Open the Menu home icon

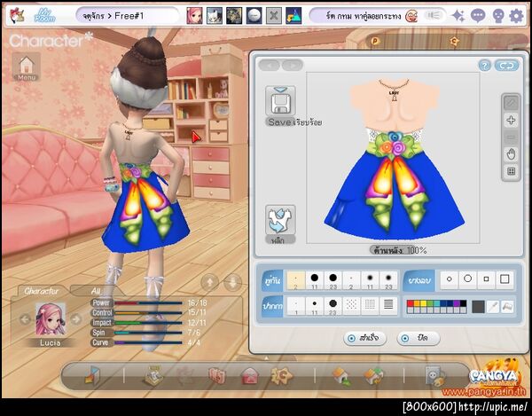27,67
